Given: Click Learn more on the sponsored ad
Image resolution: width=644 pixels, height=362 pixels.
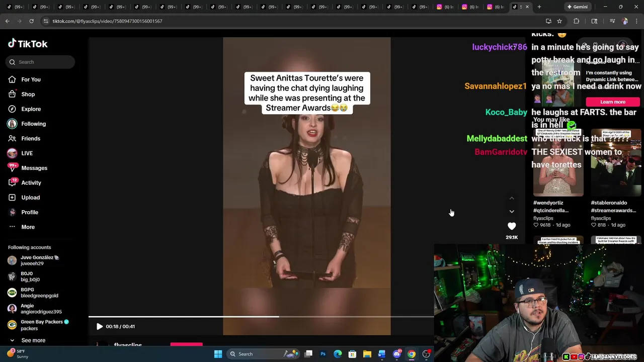Looking at the screenshot, I should [x=613, y=102].
